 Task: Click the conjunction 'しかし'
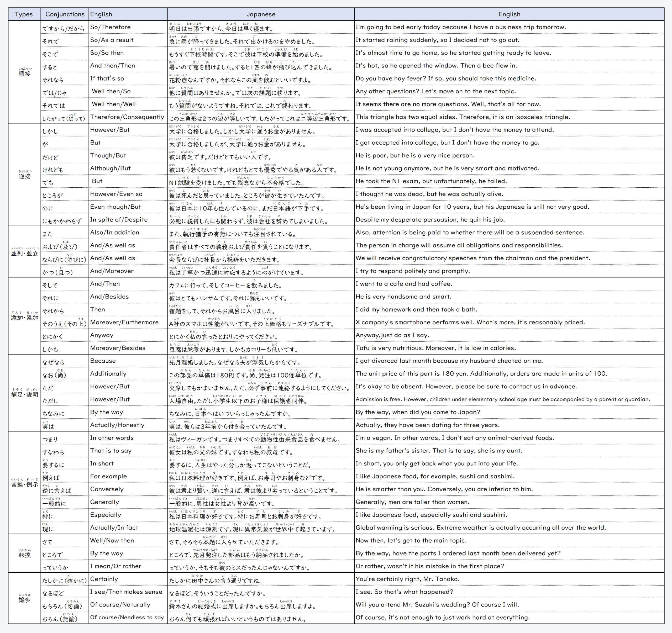[65, 130]
